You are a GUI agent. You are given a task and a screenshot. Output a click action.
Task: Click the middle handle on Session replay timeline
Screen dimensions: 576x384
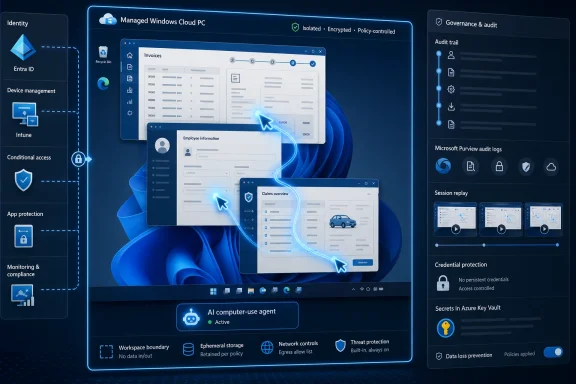484,245
